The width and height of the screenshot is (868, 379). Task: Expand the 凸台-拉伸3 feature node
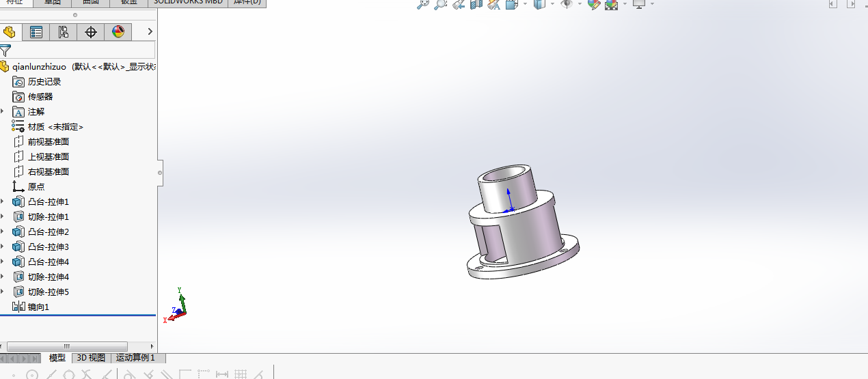pyautogui.click(x=3, y=247)
